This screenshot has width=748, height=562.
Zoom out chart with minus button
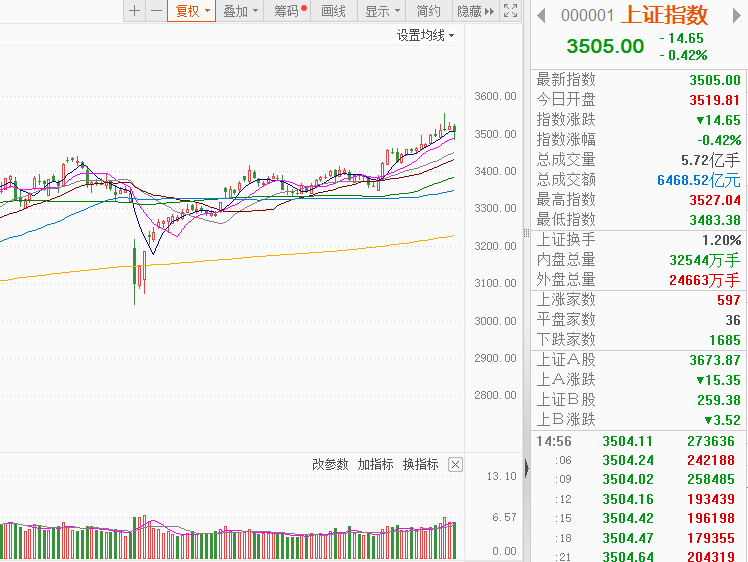point(155,11)
